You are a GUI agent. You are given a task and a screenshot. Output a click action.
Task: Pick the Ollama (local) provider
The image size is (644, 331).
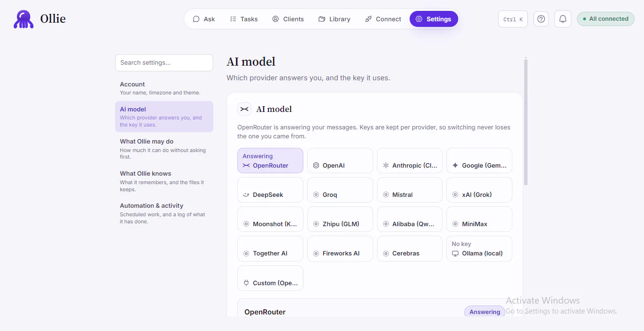479,248
